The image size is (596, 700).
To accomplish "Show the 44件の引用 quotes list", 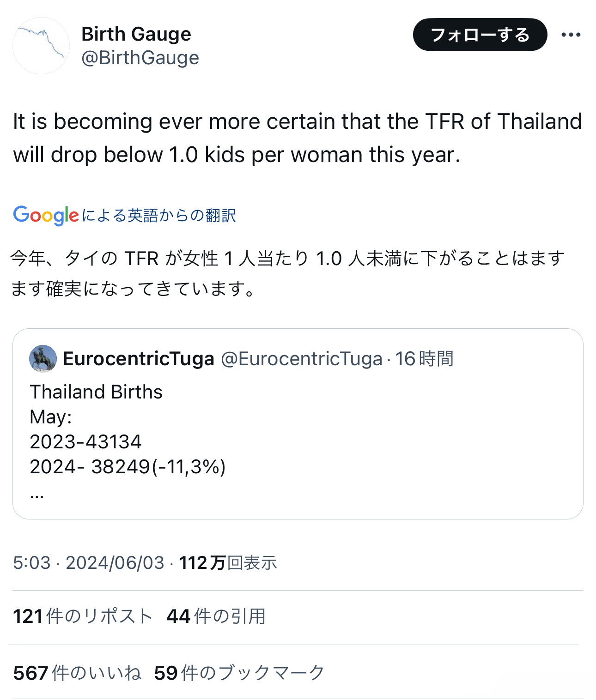I will coord(216,616).
